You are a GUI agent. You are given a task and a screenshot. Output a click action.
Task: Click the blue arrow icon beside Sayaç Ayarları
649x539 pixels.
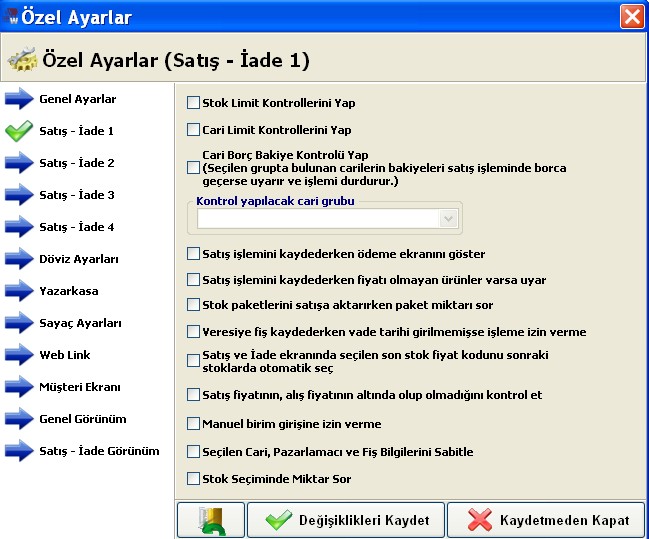click(x=19, y=323)
